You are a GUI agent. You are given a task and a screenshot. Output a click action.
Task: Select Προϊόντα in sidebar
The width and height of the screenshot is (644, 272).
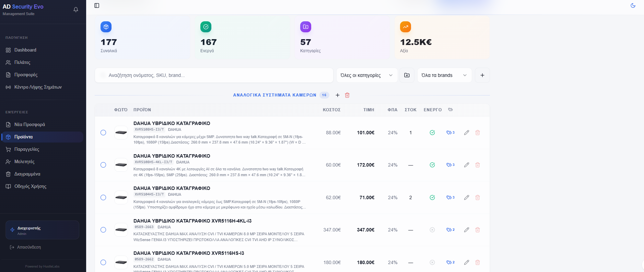[x=42, y=137]
